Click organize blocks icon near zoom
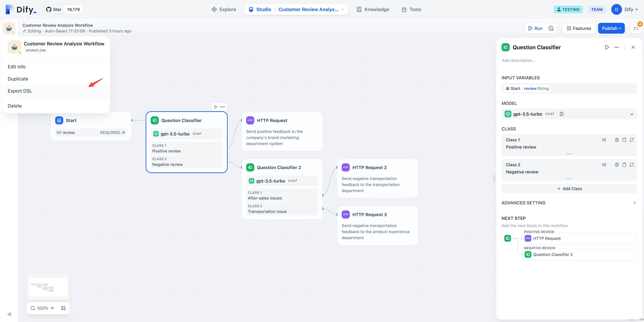This screenshot has width=644, height=322. point(63,308)
